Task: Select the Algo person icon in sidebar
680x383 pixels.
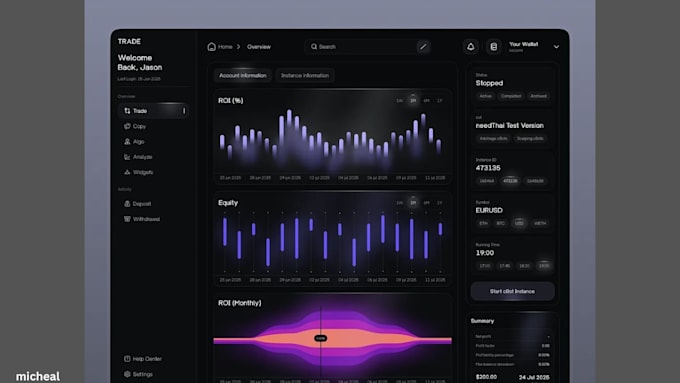Action: pos(127,141)
